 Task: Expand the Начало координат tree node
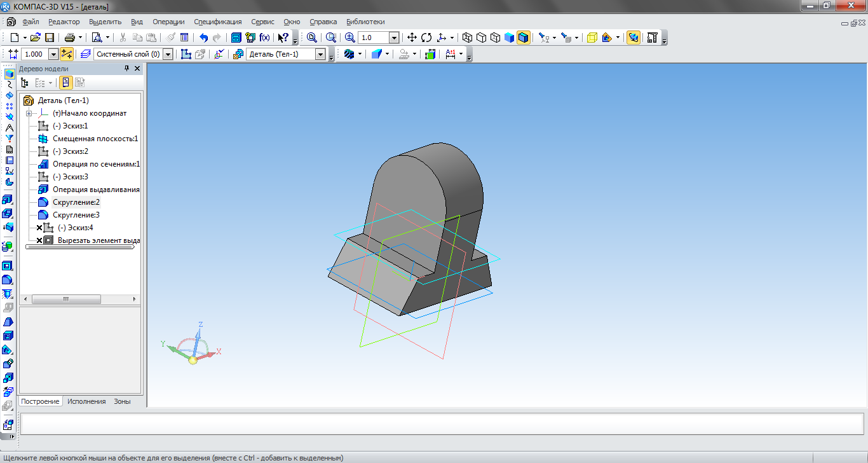29,113
